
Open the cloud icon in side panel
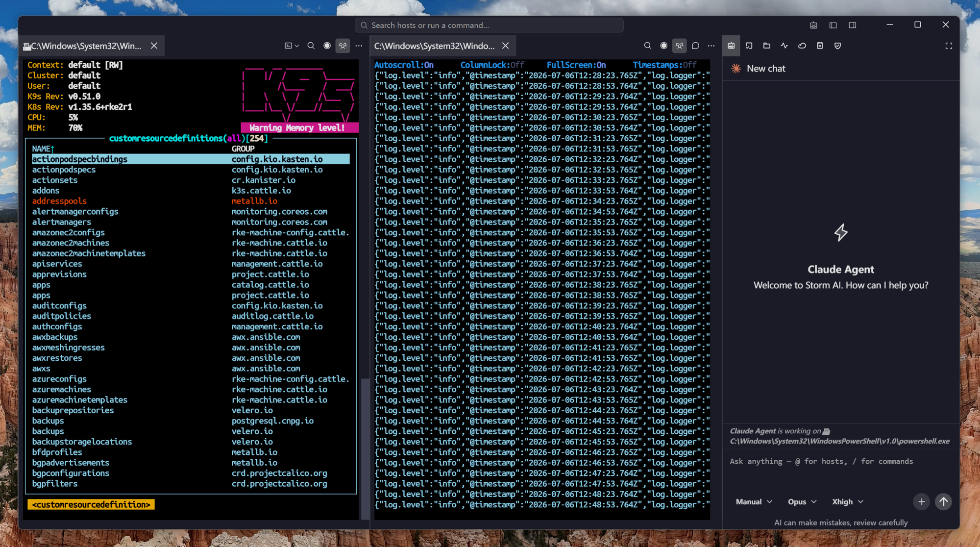[802, 46]
